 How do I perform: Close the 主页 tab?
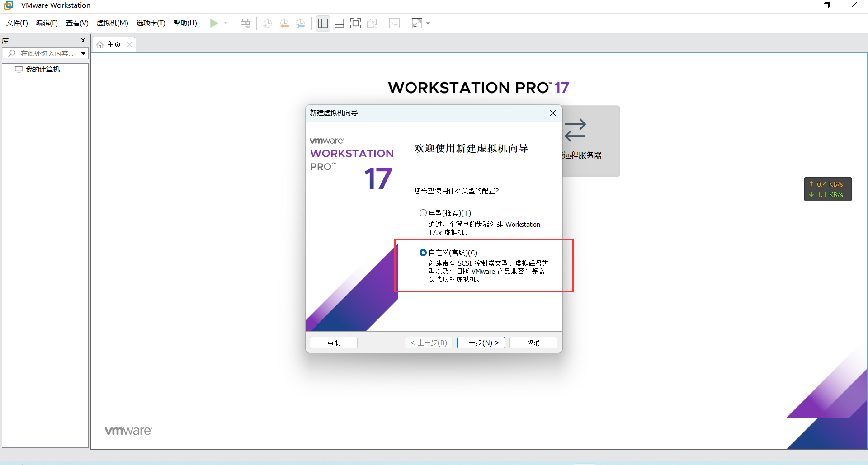(129, 45)
